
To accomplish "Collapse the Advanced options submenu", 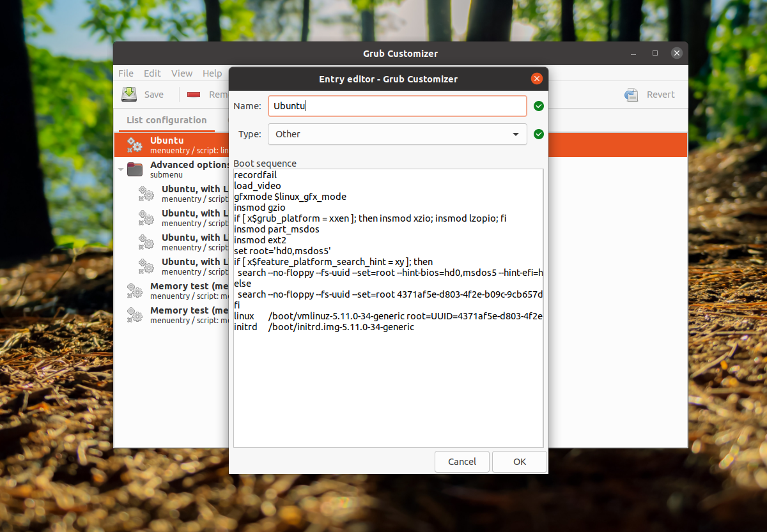I will coord(120,169).
